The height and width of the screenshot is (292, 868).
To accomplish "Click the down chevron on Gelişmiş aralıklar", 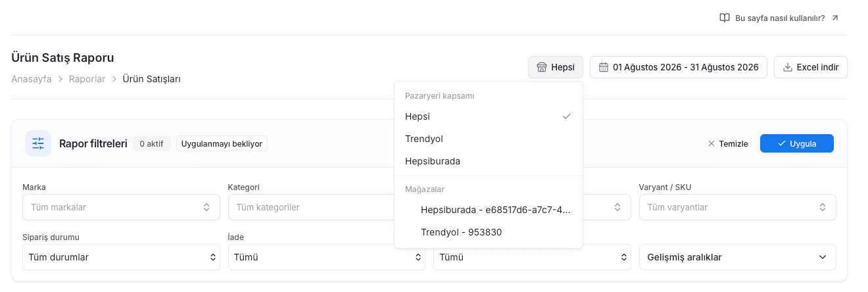I will point(823,257).
